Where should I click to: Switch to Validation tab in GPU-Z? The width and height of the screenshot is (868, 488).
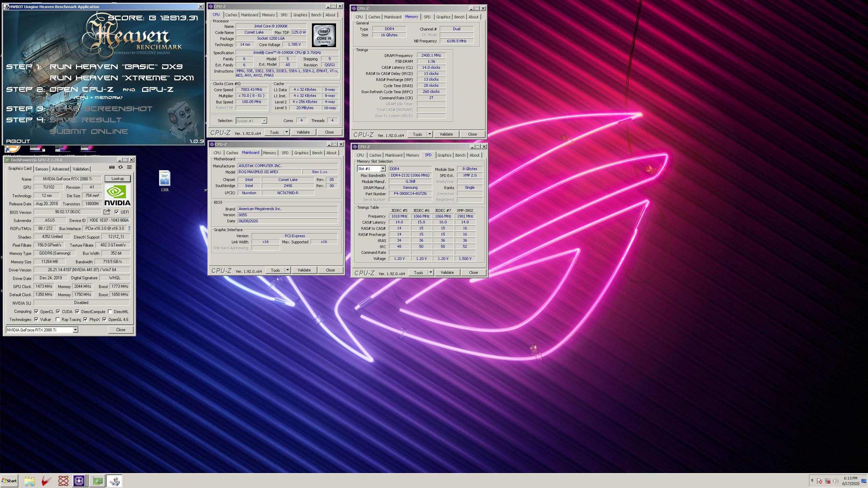click(81, 169)
